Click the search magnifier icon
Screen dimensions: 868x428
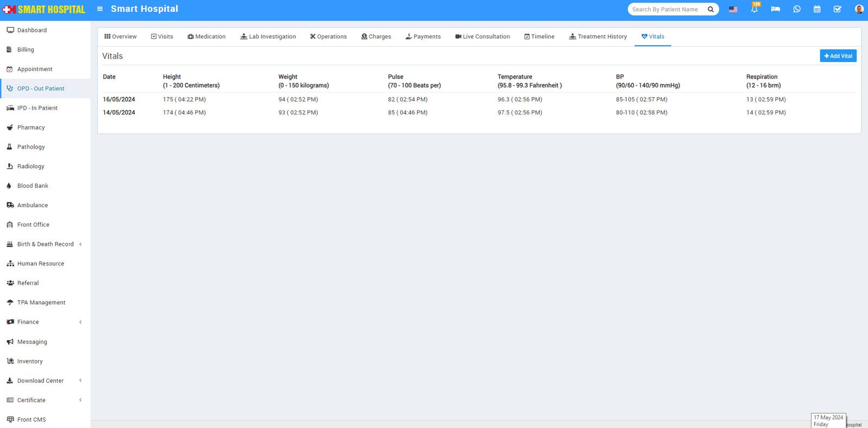pos(711,9)
